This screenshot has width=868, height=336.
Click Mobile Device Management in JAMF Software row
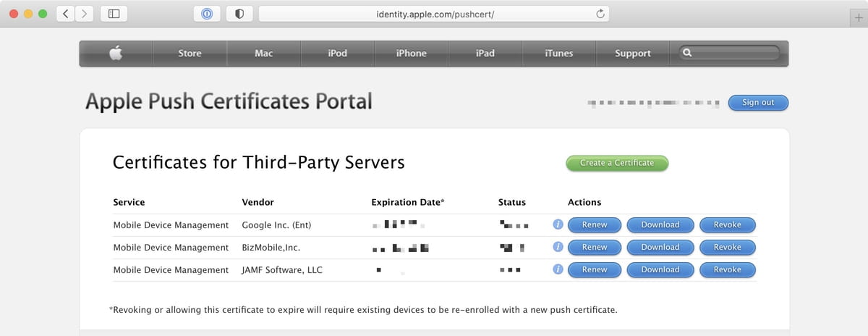[171, 270]
